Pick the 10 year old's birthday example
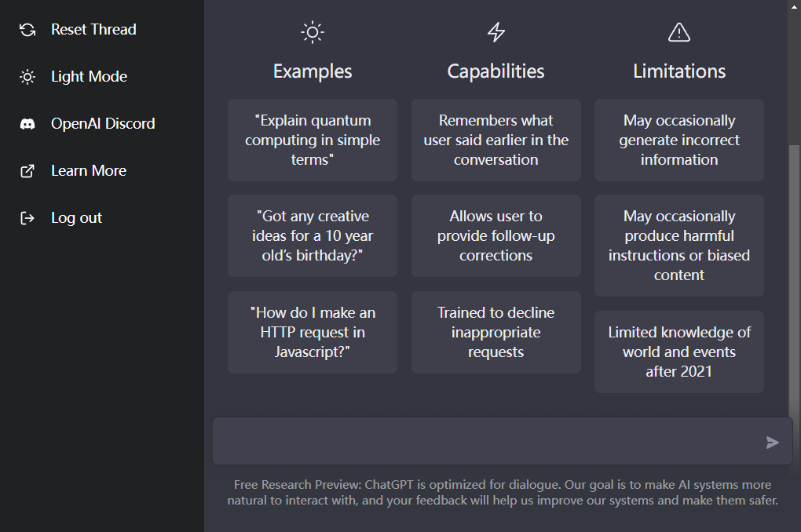Screen dimensions: 801x532 pos(313,236)
